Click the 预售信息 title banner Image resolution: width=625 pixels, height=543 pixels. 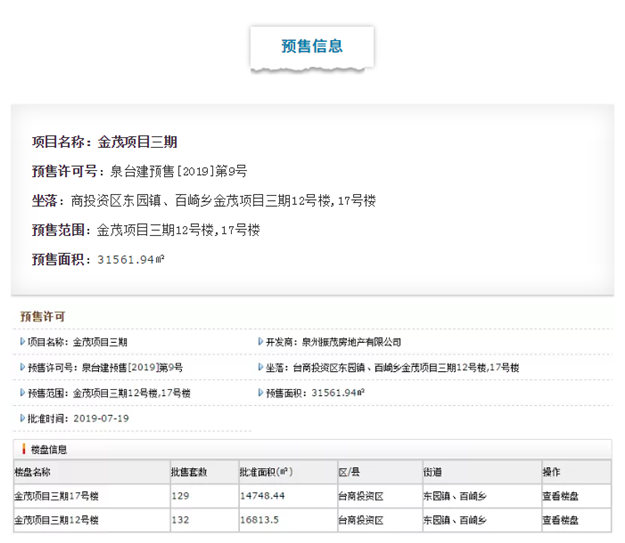[312, 48]
